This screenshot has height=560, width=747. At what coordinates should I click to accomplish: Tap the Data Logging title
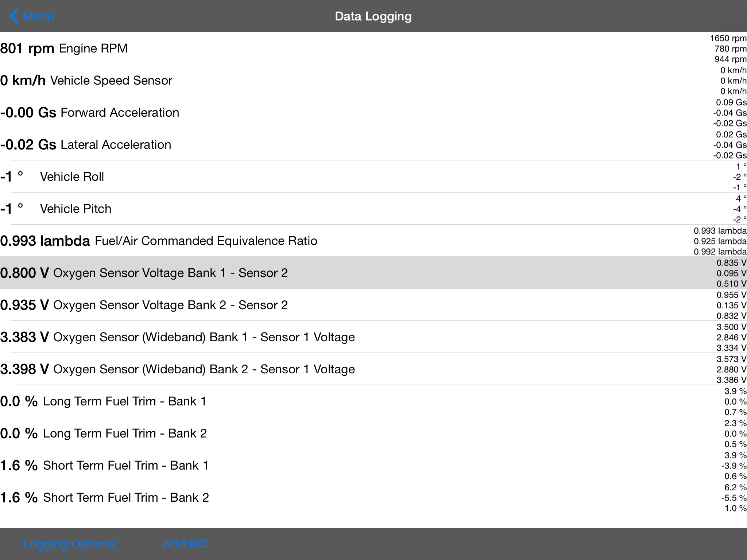coord(373,16)
